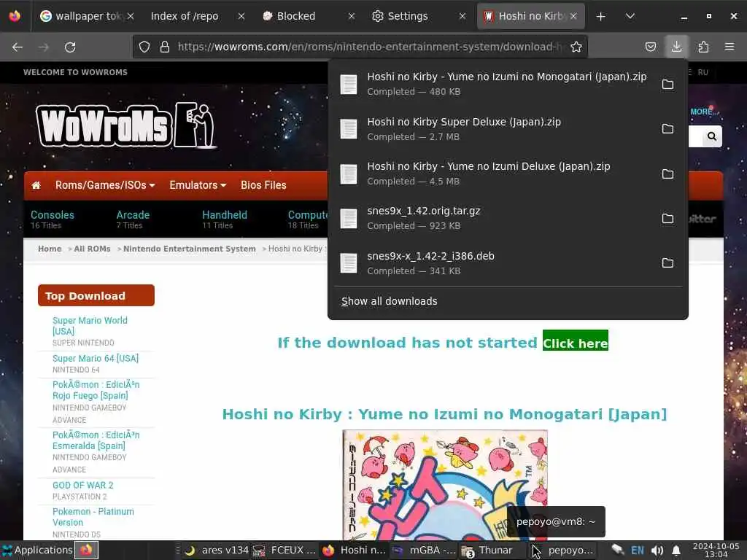Click the Nintendo Entertainment System breadcrumb
Screen dimensions: 747x560
click(190, 249)
